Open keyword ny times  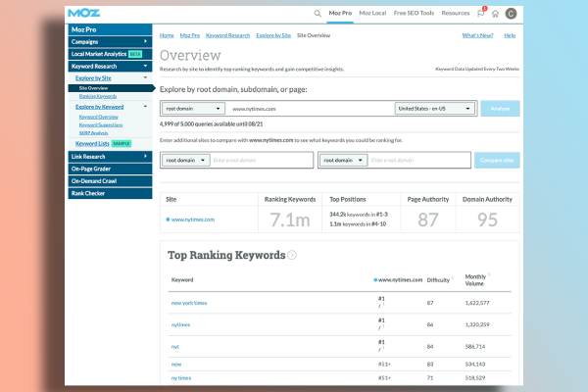click(x=181, y=377)
